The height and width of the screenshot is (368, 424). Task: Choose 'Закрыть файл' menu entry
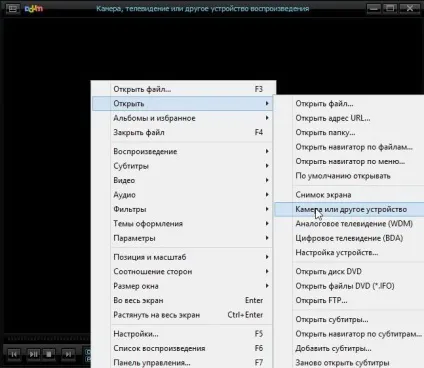coord(182,132)
